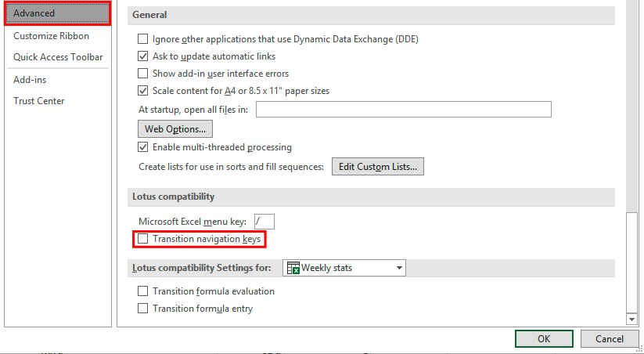
Task: Check Transition navigation keys option
Action: tap(142, 239)
